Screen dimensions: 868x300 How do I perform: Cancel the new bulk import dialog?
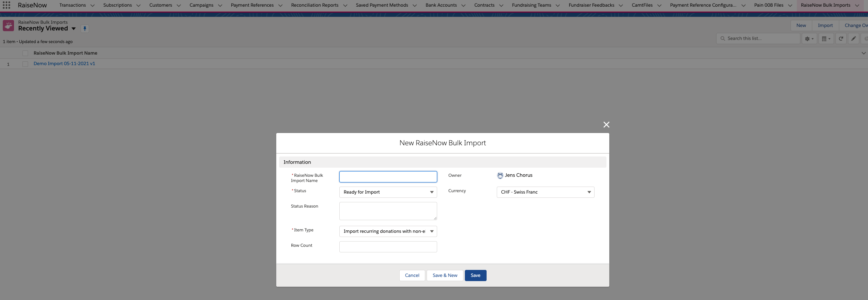click(x=412, y=275)
